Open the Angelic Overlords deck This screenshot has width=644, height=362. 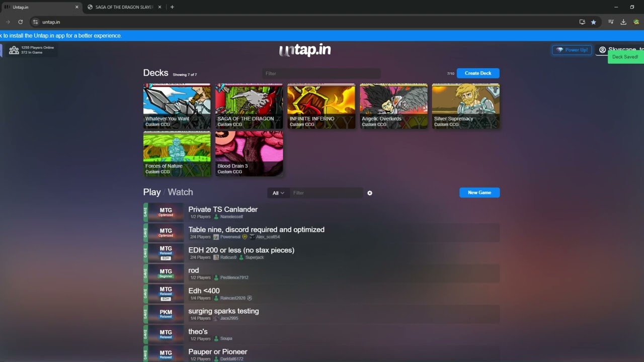click(393, 106)
